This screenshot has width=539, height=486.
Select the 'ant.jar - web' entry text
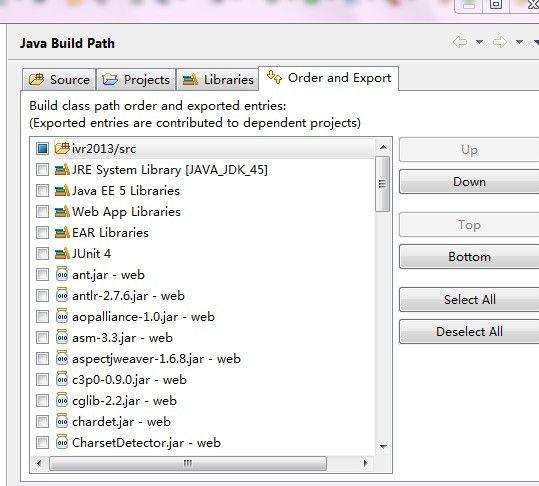click(108, 275)
